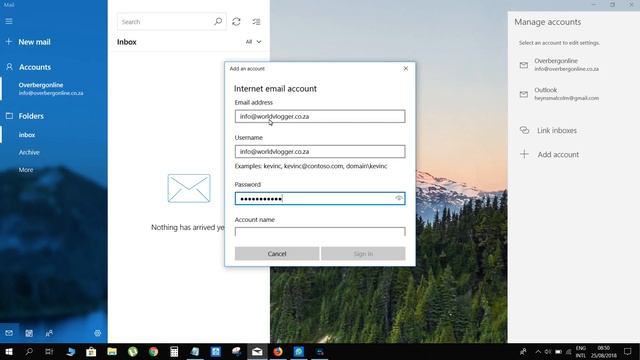
Task: Reveal password with the eye icon
Action: click(399, 198)
